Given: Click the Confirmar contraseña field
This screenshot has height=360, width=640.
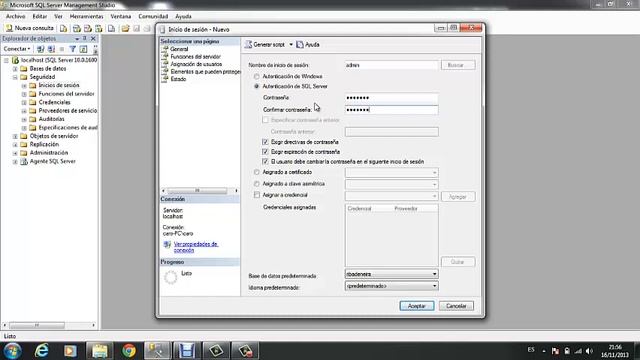Looking at the screenshot, I should (x=391, y=109).
